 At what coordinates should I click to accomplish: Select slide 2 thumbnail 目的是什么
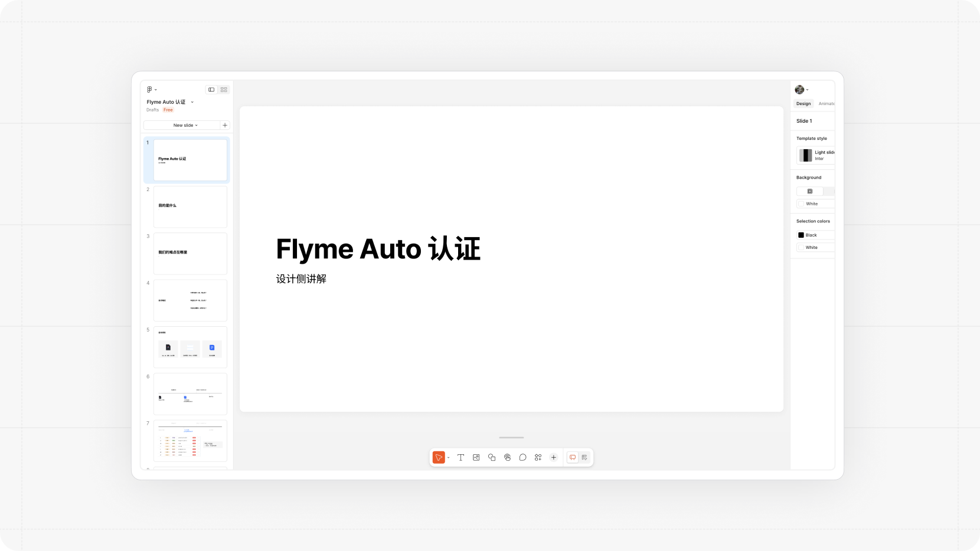tap(190, 206)
